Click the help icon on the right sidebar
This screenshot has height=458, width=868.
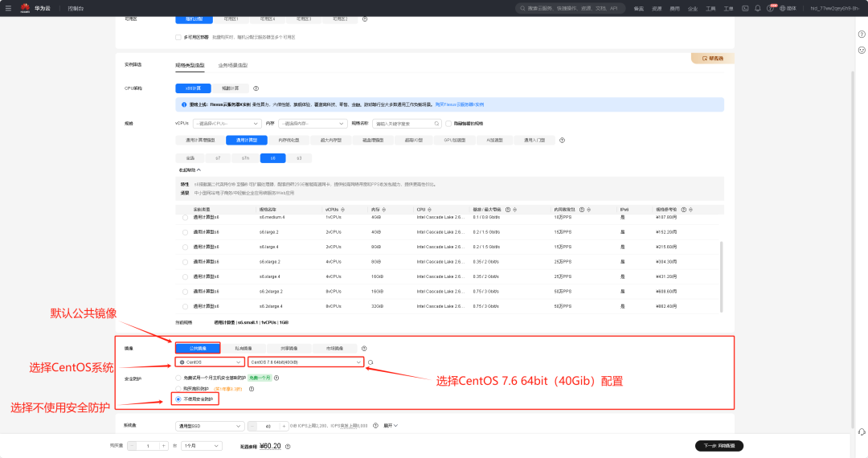coord(862,35)
